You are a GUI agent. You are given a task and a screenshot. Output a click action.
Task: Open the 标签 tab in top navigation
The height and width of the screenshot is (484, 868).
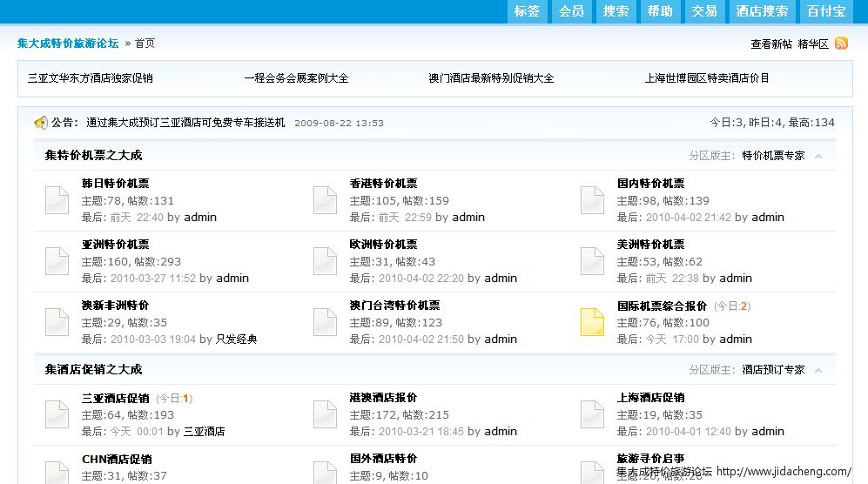click(x=527, y=11)
